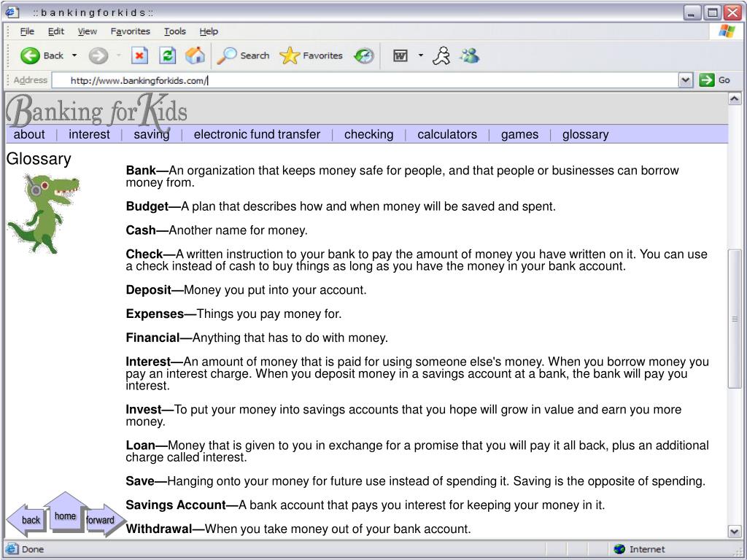Open the Messenger two-people icon

pyautogui.click(x=469, y=55)
